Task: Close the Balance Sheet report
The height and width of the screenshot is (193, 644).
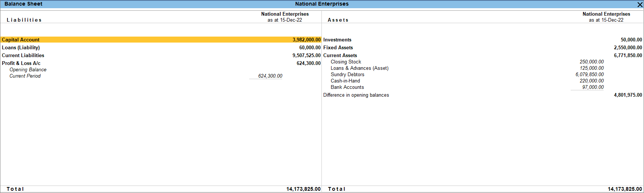Action: [x=640, y=4]
